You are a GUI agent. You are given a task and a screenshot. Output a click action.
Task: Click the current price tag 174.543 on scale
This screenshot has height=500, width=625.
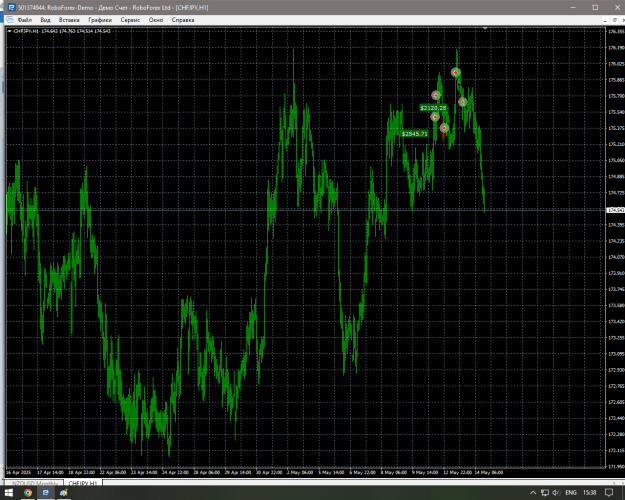(615, 210)
